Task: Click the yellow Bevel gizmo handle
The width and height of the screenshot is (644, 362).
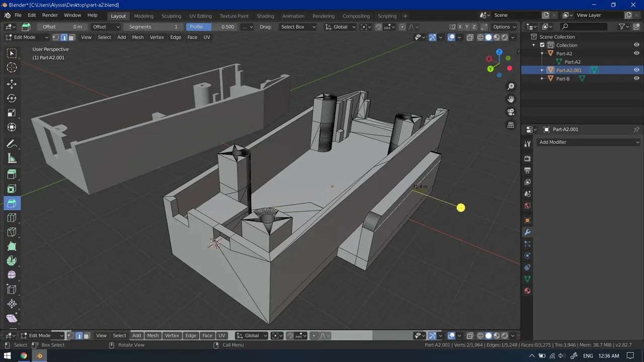Action: tap(461, 208)
